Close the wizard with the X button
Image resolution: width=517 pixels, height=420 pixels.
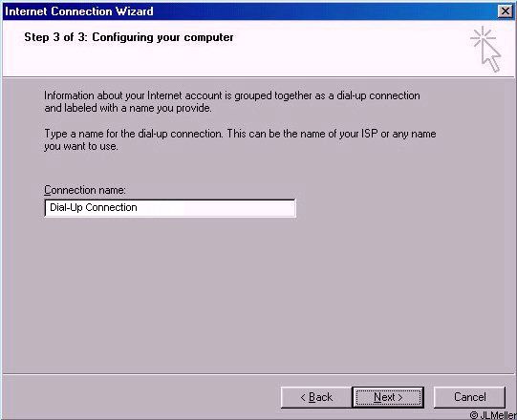pyautogui.click(x=506, y=11)
